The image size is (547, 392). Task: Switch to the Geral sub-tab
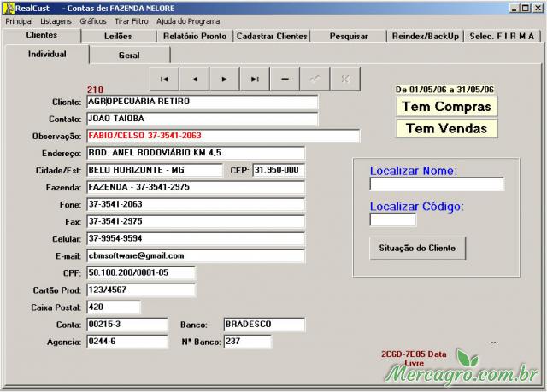pos(129,55)
